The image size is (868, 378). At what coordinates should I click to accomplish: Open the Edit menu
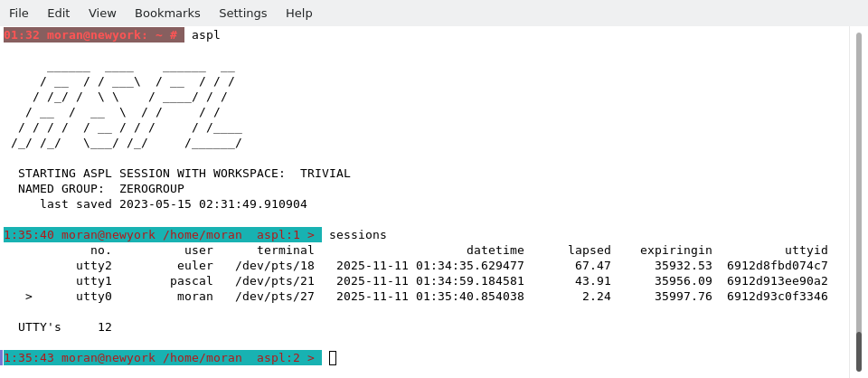point(58,13)
